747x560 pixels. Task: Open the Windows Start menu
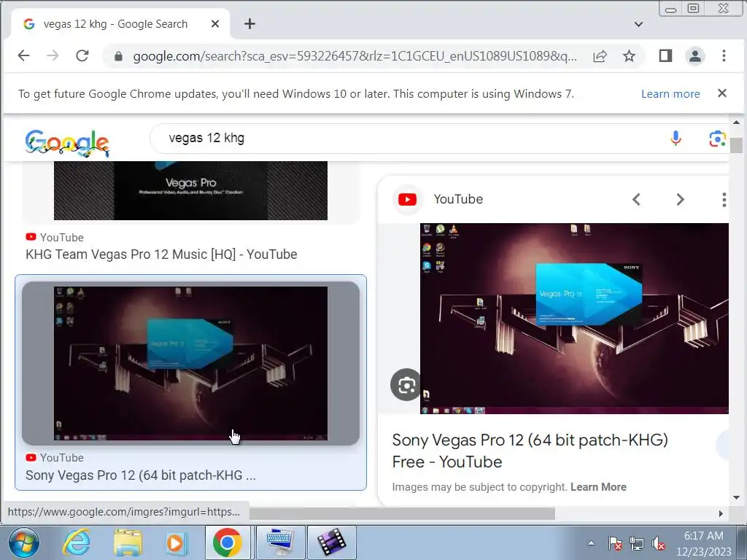point(24,542)
